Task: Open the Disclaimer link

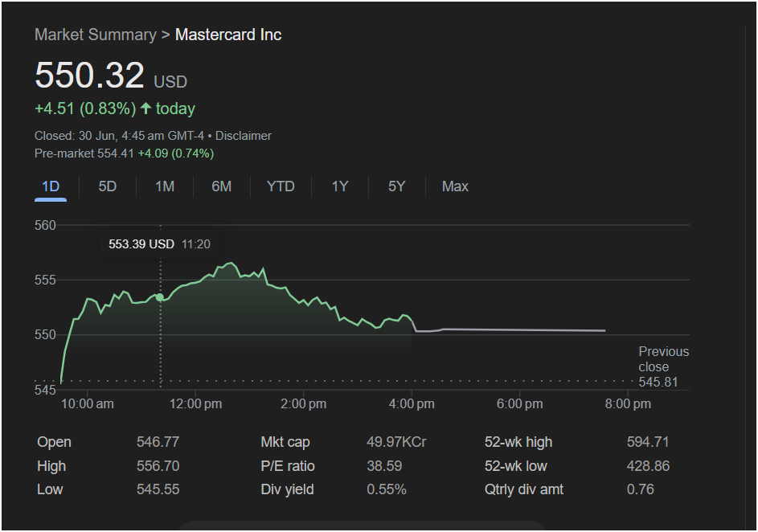Action: [x=244, y=136]
